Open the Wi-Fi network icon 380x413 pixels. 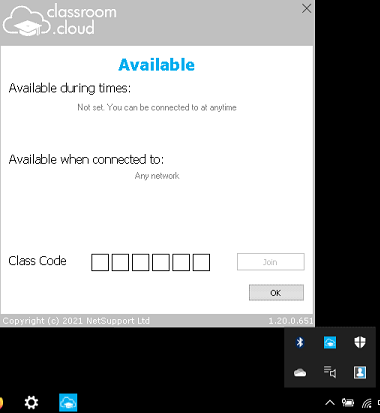point(367,403)
